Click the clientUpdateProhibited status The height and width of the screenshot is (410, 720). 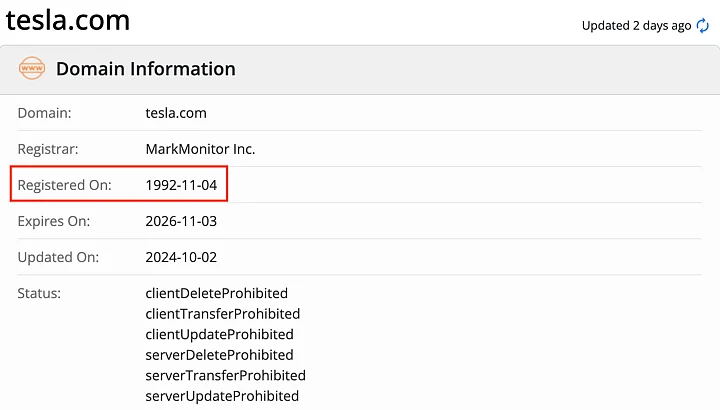(219, 334)
